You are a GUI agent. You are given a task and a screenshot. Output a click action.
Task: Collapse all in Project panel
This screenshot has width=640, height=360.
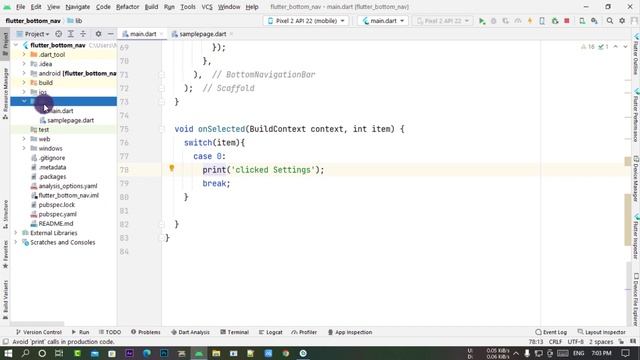[83, 34]
